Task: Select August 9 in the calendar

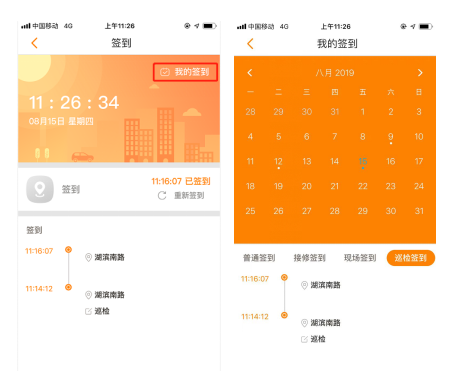Action: click(x=391, y=137)
